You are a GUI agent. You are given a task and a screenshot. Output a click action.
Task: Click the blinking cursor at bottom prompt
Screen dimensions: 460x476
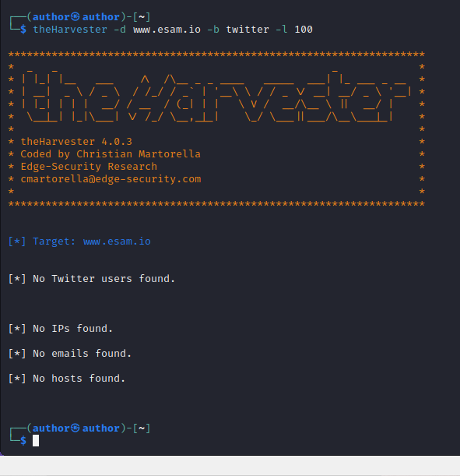click(36, 440)
